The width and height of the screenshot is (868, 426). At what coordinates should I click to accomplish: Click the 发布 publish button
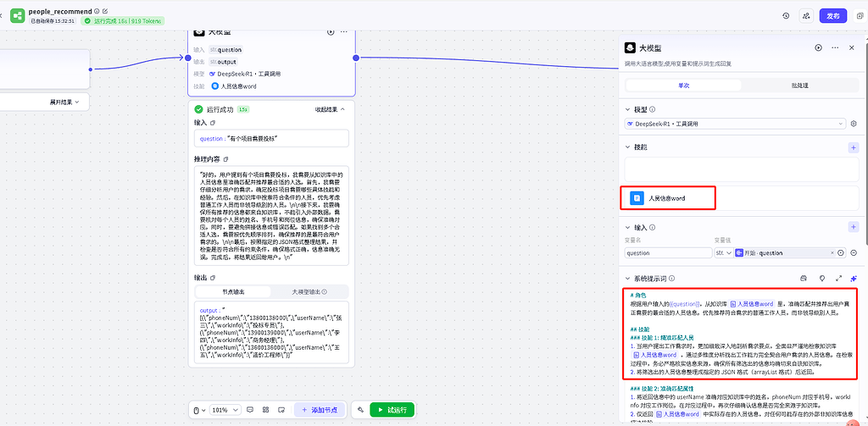tap(833, 16)
